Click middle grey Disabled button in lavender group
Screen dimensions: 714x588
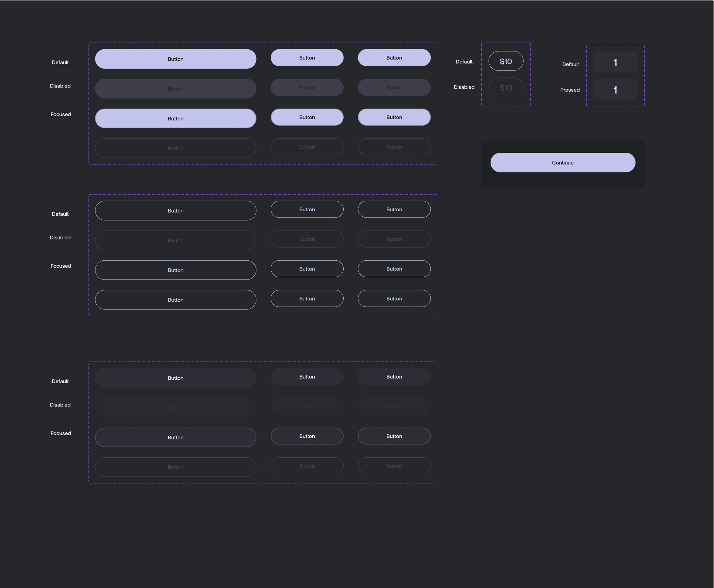coord(307,87)
